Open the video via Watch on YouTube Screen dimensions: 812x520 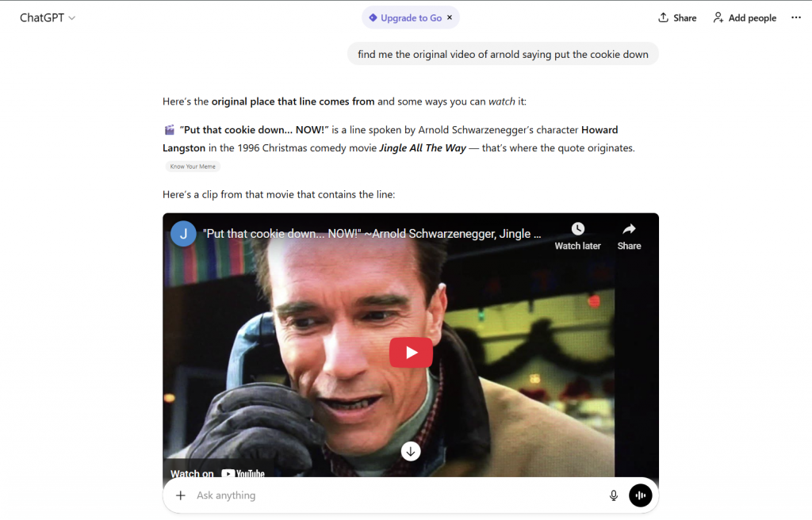[x=218, y=473]
